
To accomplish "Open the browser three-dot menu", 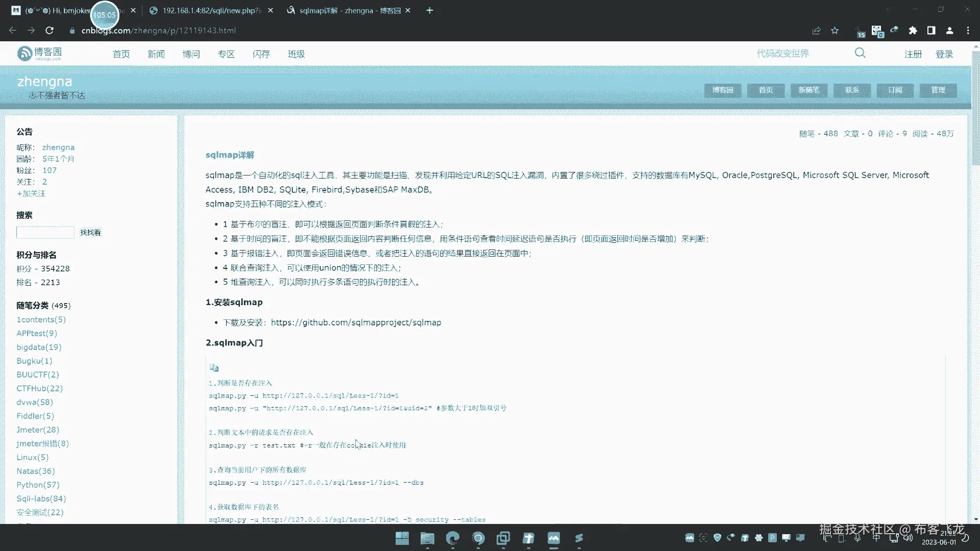I will point(968,31).
